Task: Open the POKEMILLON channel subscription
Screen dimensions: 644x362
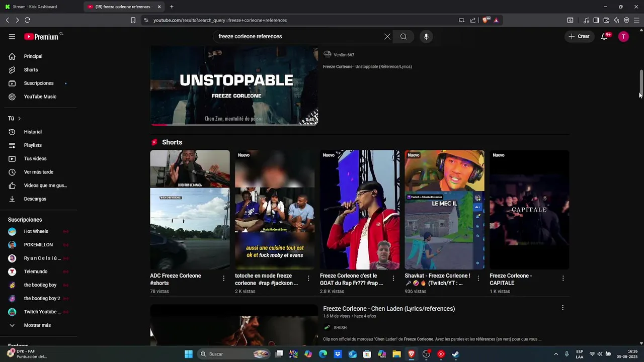Action: (x=39, y=245)
